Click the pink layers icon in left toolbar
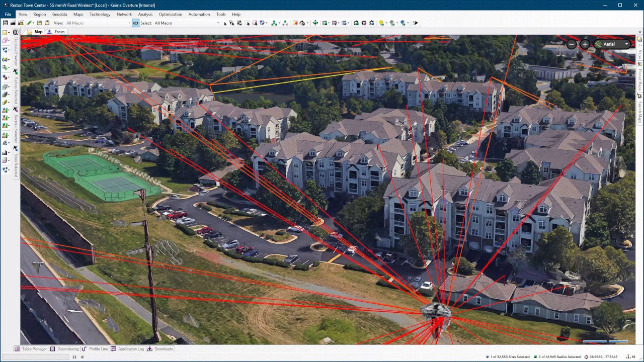 (x=6, y=41)
